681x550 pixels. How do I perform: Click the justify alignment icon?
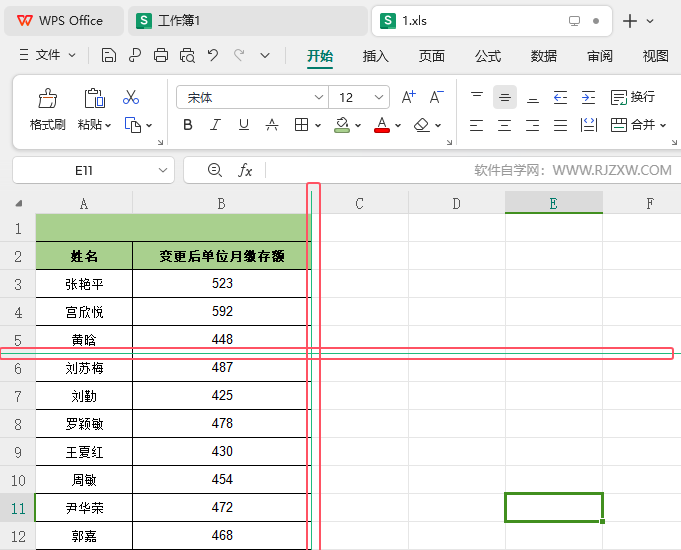tap(560, 125)
